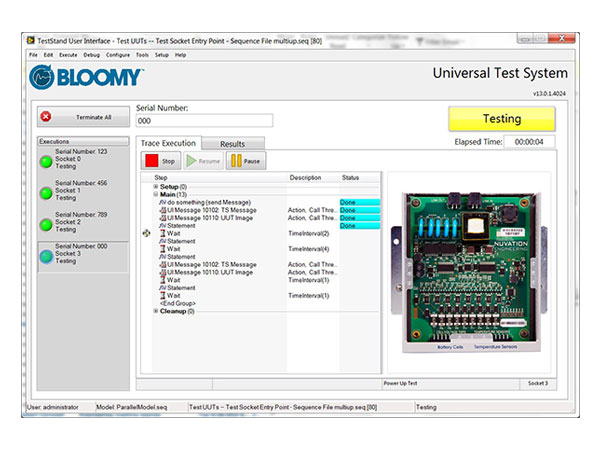Expand the Cleanup (0) step group
This screenshot has height=450, width=600.
click(156, 311)
